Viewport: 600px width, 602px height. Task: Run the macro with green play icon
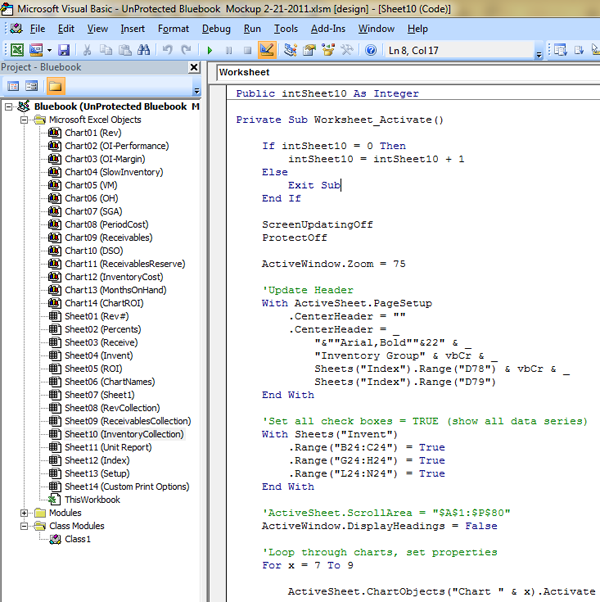point(210,50)
